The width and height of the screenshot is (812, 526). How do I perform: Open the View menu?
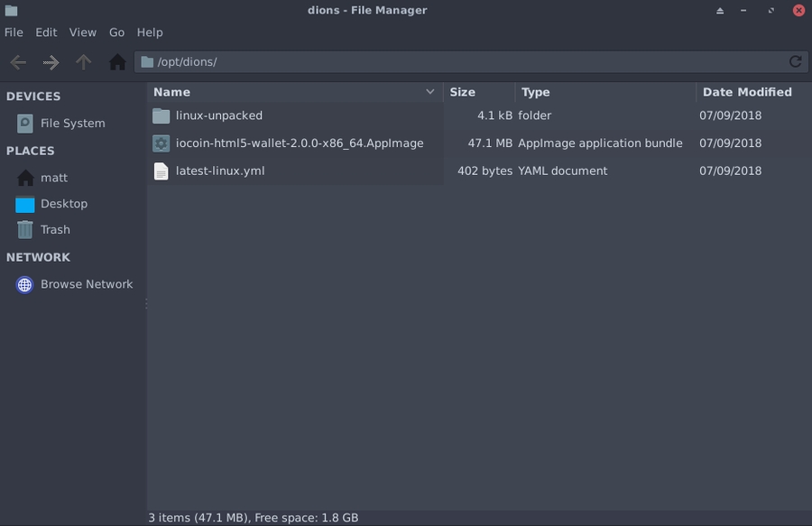(82, 32)
